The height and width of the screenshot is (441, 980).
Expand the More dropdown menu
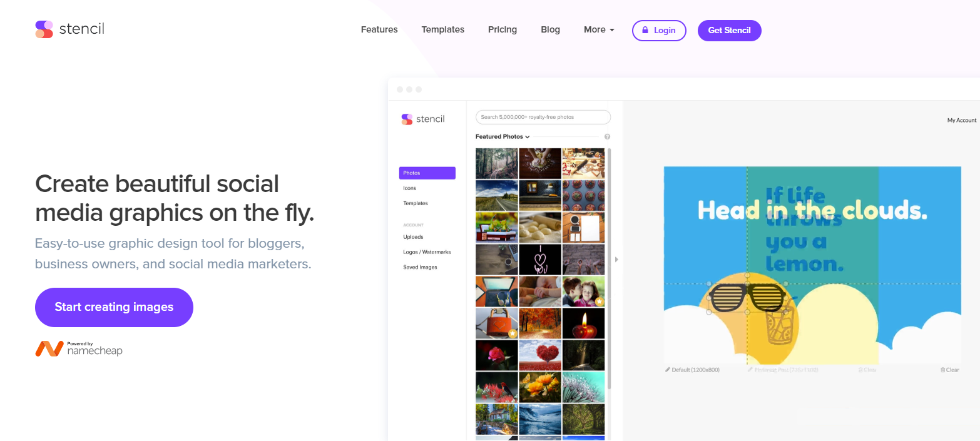(x=598, y=30)
